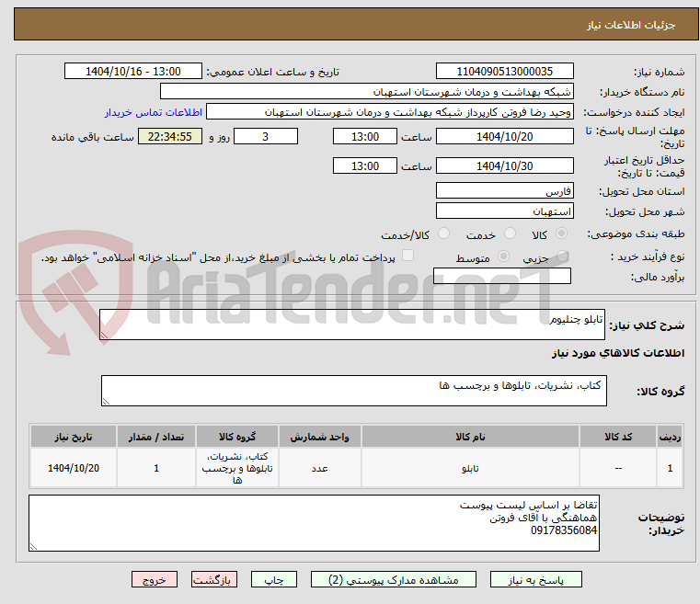Select the کالا/خدمت radio button
This screenshot has height=604, width=700.
[443, 234]
